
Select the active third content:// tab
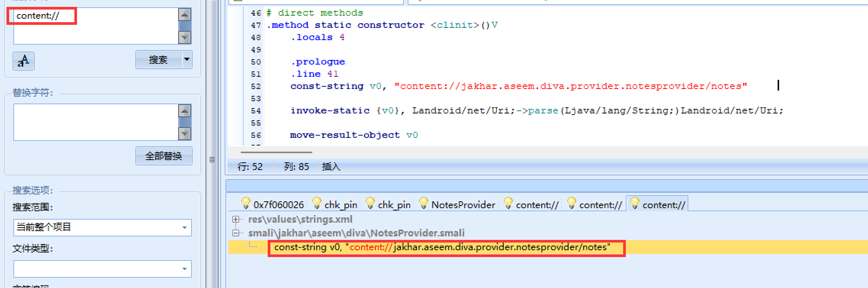[x=658, y=204]
